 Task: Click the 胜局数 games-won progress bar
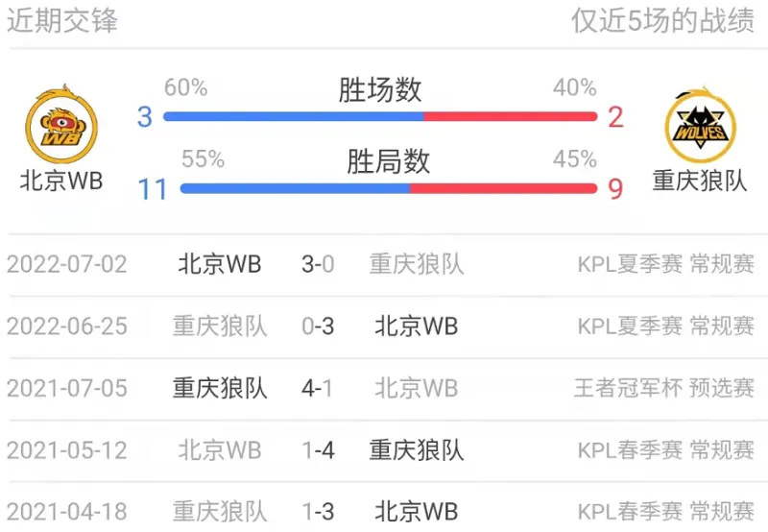[x=389, y=188]
